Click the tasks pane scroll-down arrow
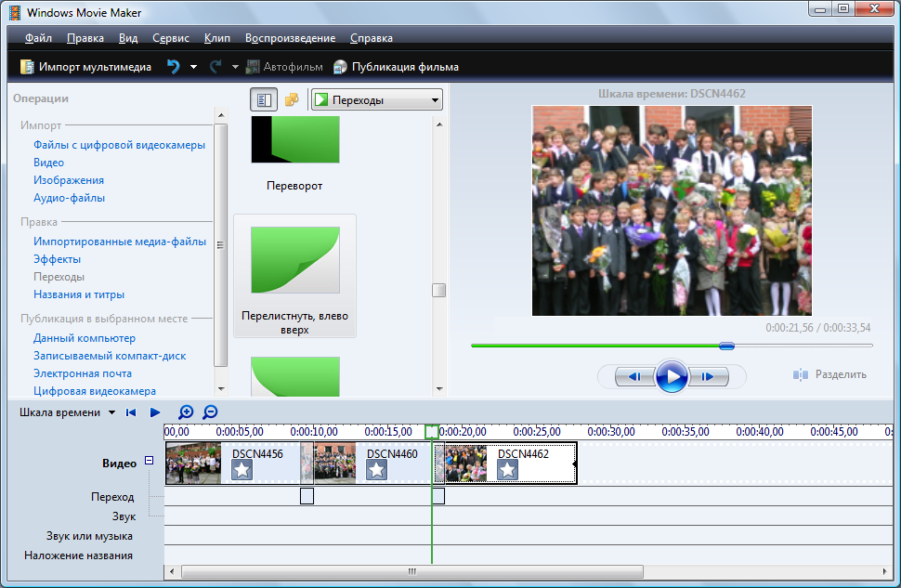 (x=221, y=389)
